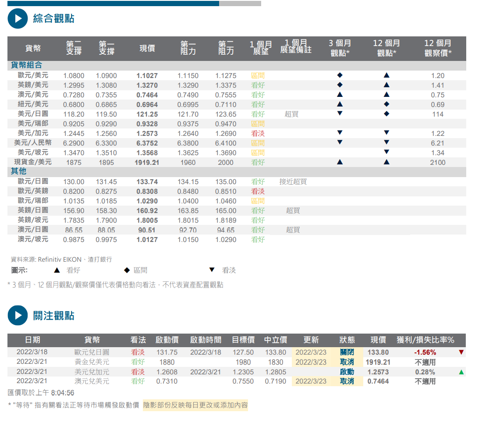This screenshot has width=482, height=448.
Task: Click the 取消 status for 黃金兌美元
Action: click(347, 362)
